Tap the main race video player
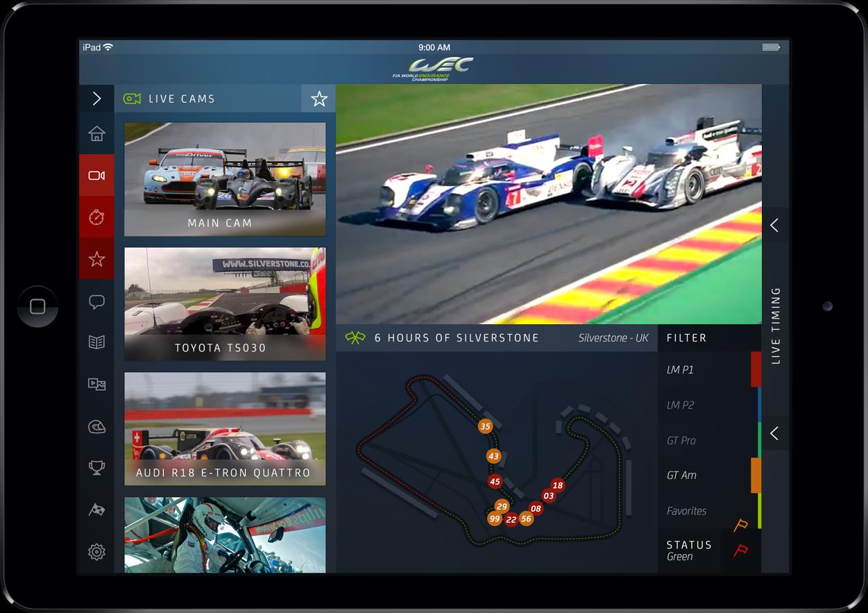The width and height of the screenshot is (868, 613). [x=548, y=204]
